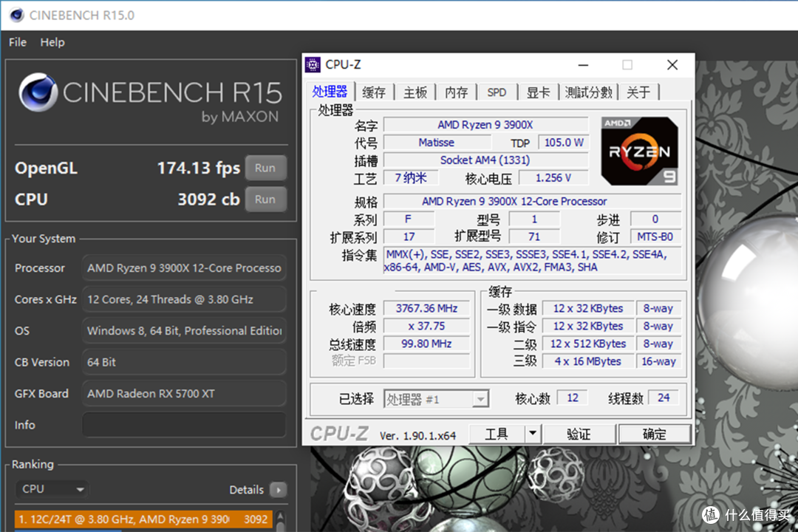The width and height of the screenshot is (798, 532).
Task: Switch to the SPD tab in CPU-Z
Action: pos(497,92)
